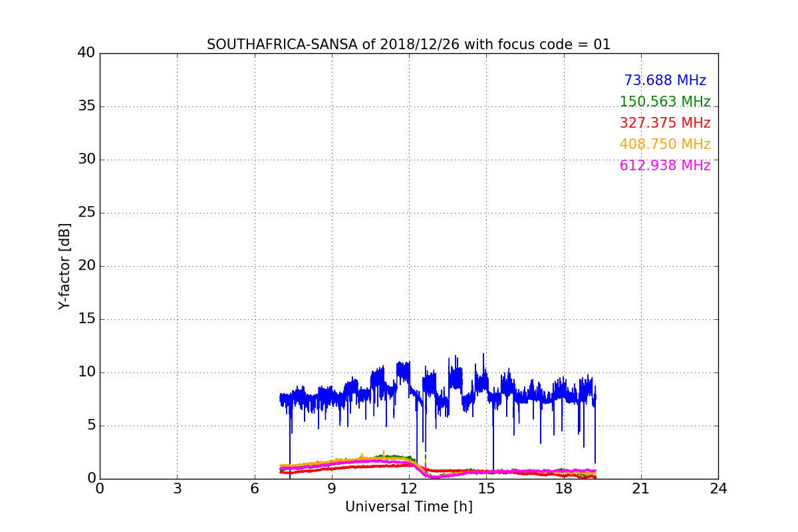Click the y-axis tick label 25

[86, 213]
